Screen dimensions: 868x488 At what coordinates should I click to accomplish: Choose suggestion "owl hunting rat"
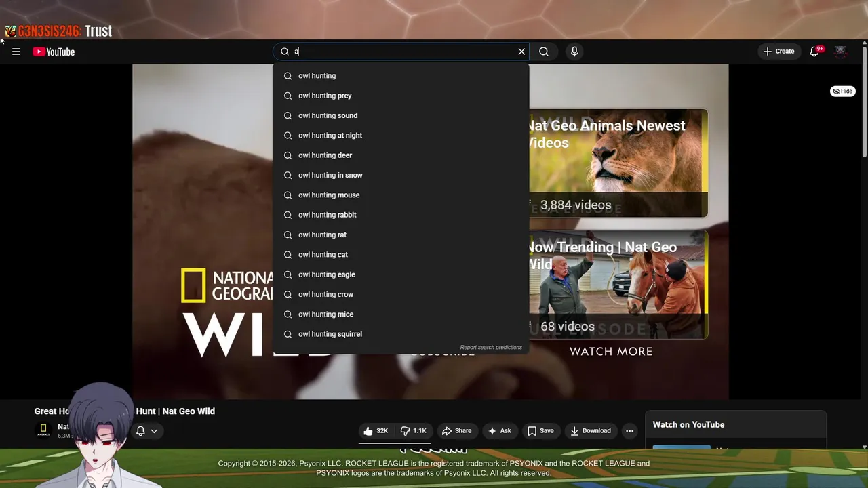click(401, 235)
